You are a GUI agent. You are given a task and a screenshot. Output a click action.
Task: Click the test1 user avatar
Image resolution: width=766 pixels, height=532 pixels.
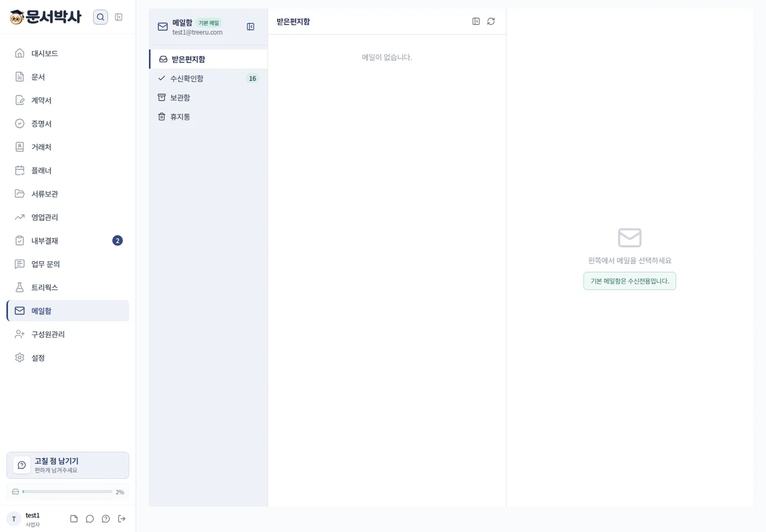point(14,519)
